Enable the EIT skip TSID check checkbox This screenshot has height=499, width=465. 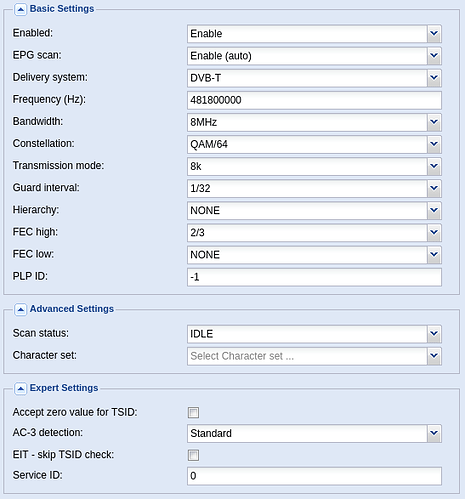193,455
